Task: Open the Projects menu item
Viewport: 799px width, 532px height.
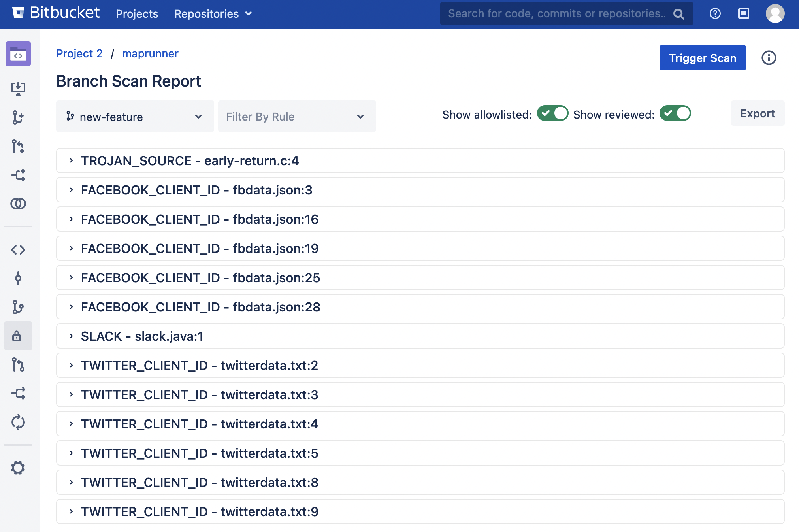Action: click(x=137, y=14)
